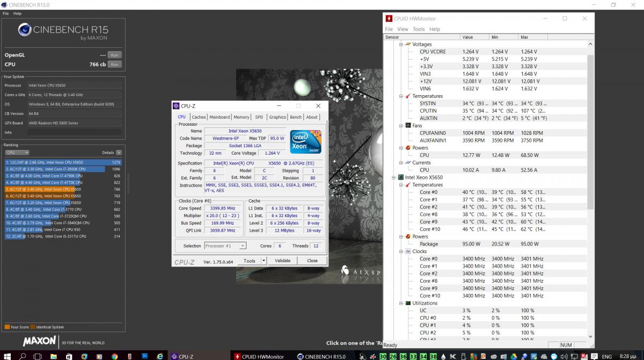Screen dimensions: 644x360
Task: Click the Fans icon in HWMonitor tree
Action: point(408,126)
